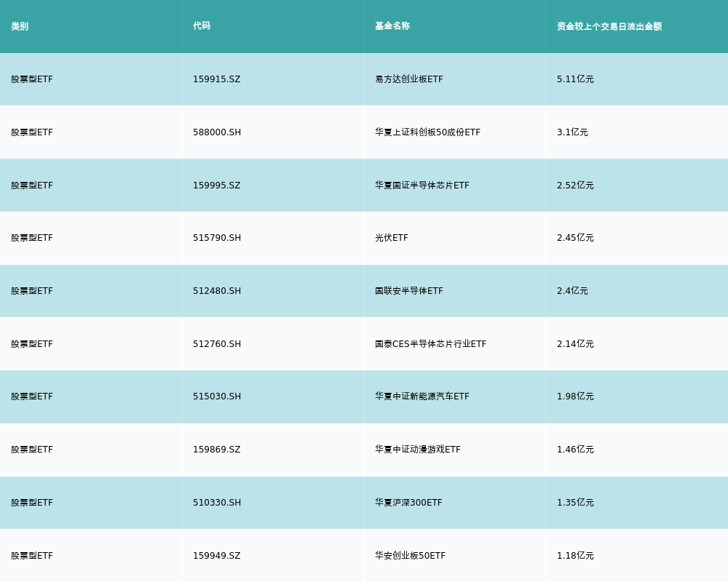Screen dimensions: 728x582
Task: Click the 类别 column header
Action: pyautogui.click(x=20, y=26)
